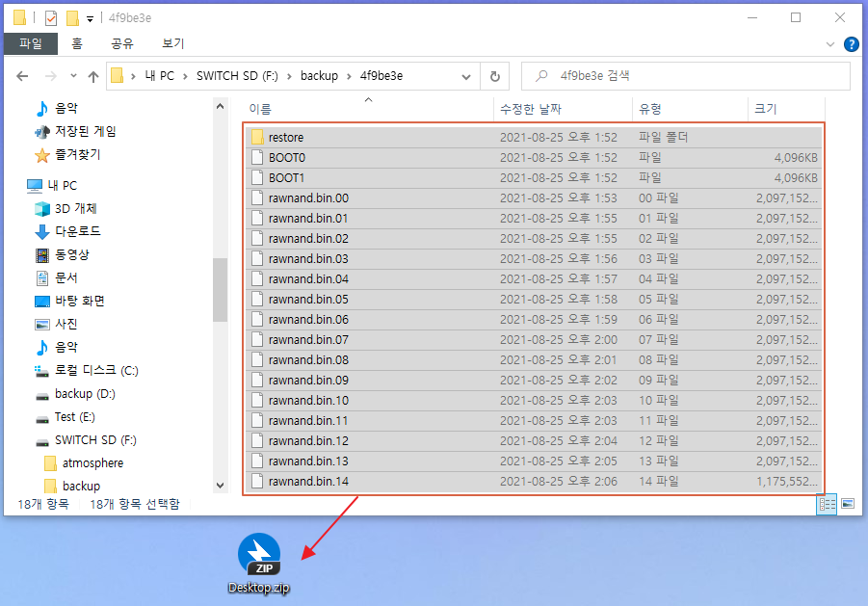Select rawnand.bin.03 file name
The image size is (868, 606).
click(308, 258)
